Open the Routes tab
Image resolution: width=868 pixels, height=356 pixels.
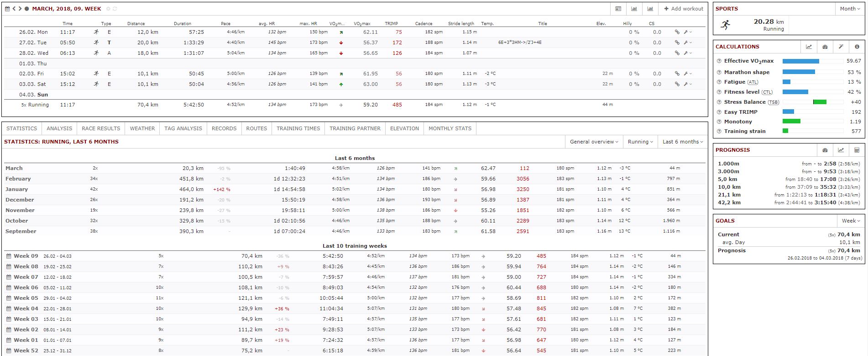coord(256,128)
